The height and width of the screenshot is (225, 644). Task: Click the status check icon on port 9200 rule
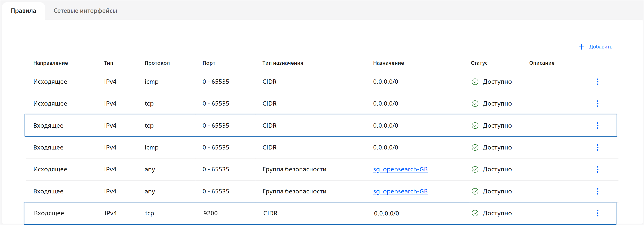tap(475, 213)
